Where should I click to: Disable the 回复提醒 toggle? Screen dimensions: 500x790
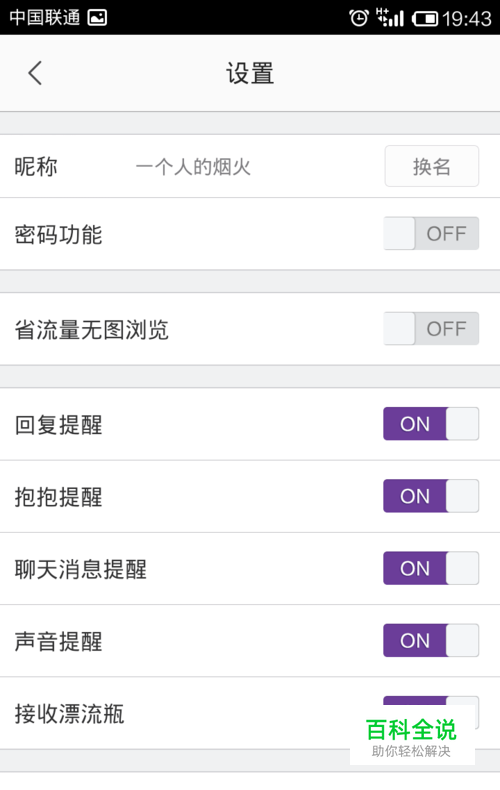431,424
